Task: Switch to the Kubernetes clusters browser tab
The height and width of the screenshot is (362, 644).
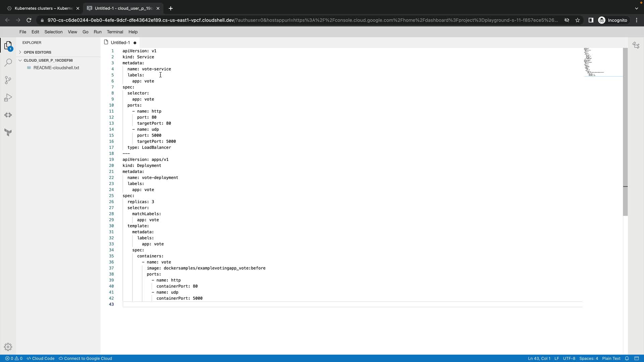Action: tap(44, 8)
